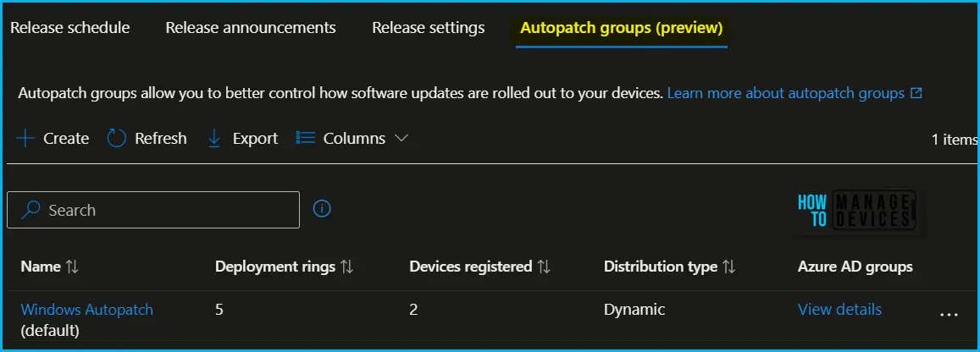Click the Export button label
The image size is (980, 352).
(255, 138)
